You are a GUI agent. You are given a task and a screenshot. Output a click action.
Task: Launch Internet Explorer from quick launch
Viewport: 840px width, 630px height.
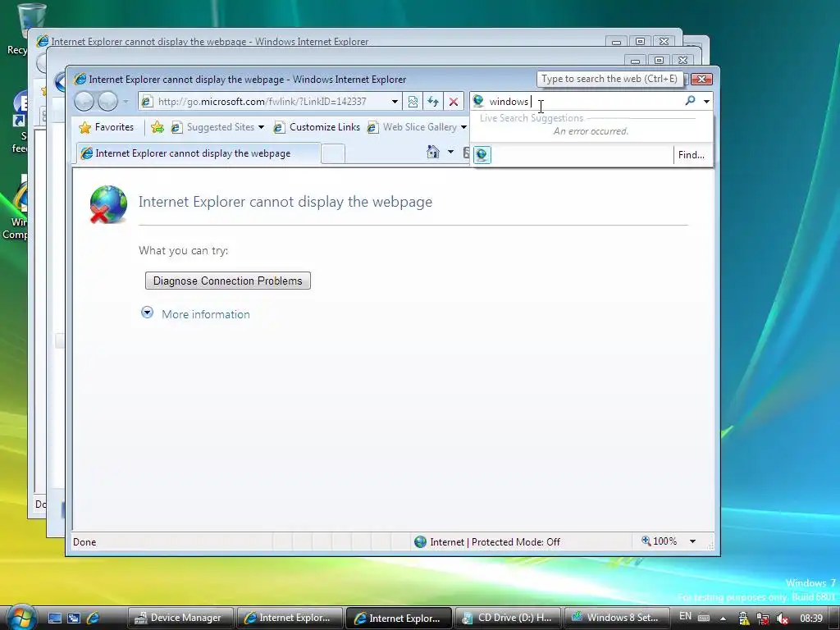point(93,618)
